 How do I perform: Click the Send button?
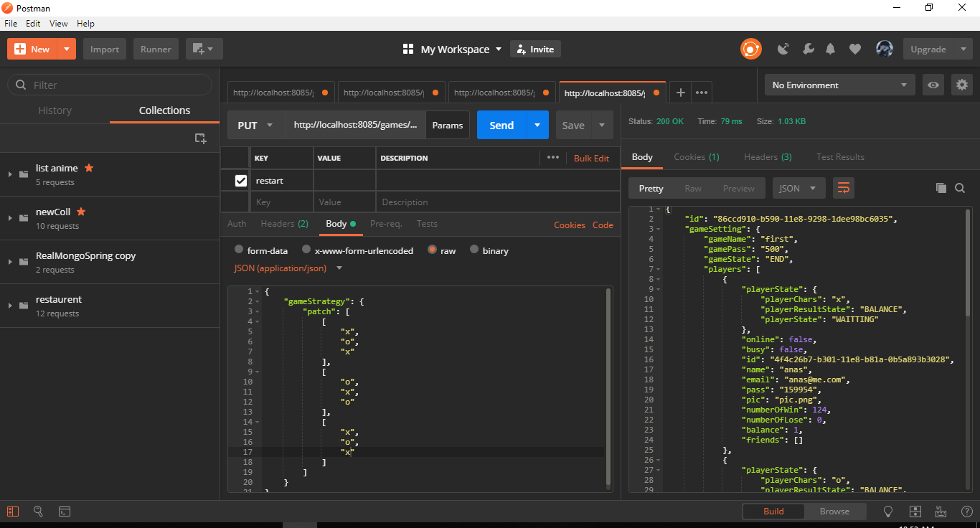point(501,125)
